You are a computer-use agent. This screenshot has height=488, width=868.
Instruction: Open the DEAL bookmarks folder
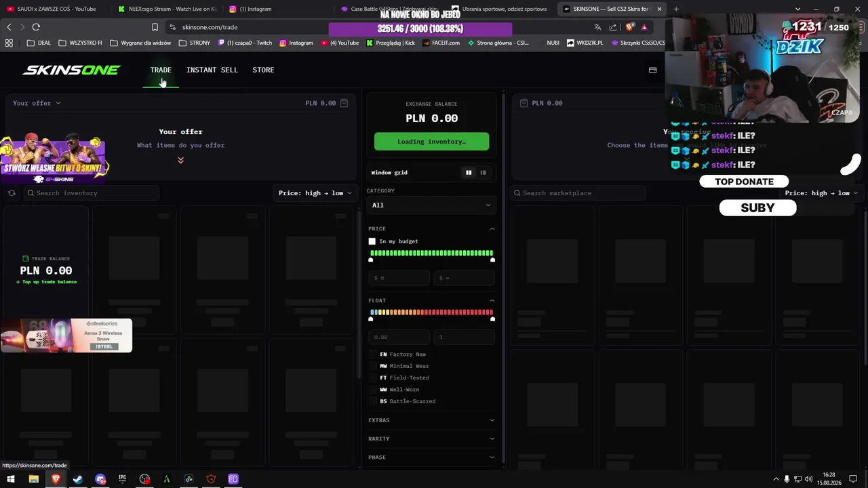click(x=39, y=43)
